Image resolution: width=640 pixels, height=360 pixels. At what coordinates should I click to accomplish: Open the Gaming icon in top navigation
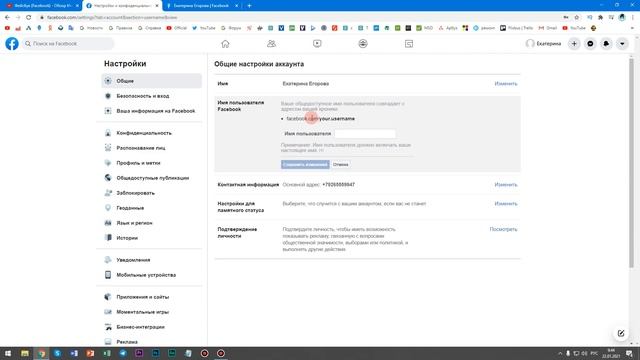point(409,44)
